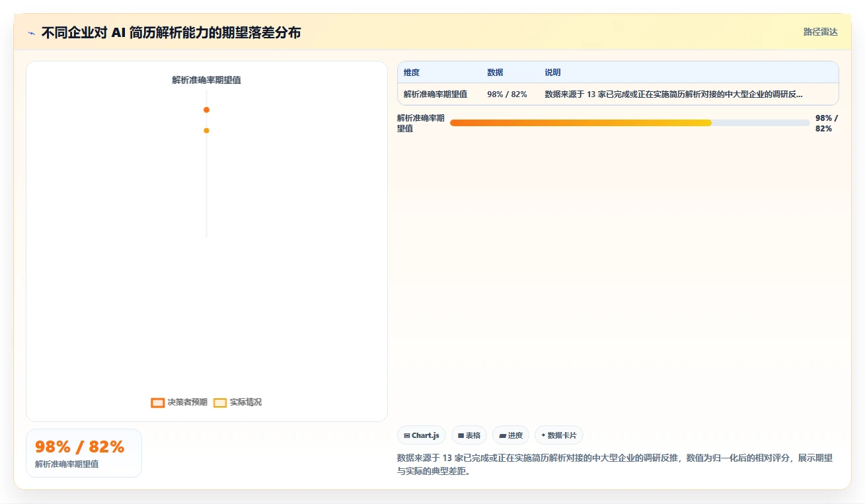Click the 进度 tag chip
The width and height of the screenshot is (865, 504).
[x=511, y=435]
